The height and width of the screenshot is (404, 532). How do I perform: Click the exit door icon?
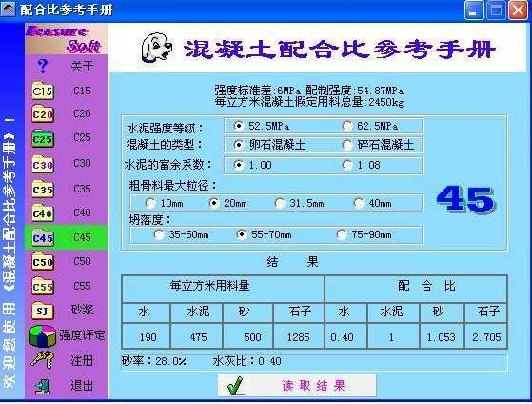43,386
